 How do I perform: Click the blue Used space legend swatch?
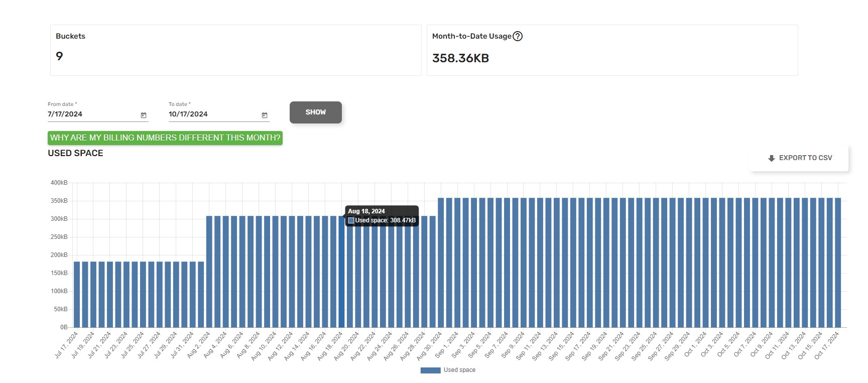430,370
